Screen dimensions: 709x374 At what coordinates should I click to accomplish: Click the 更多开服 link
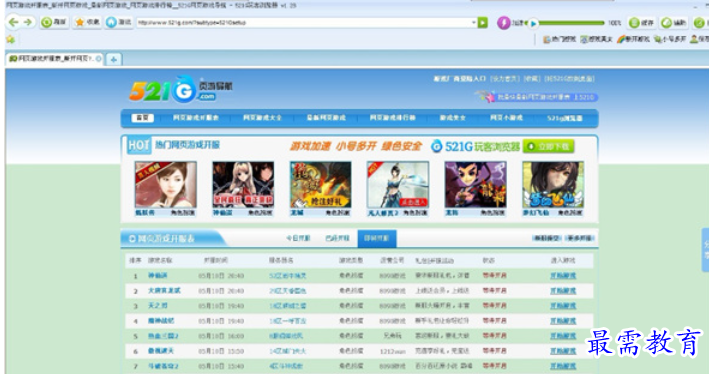point(581,238)
